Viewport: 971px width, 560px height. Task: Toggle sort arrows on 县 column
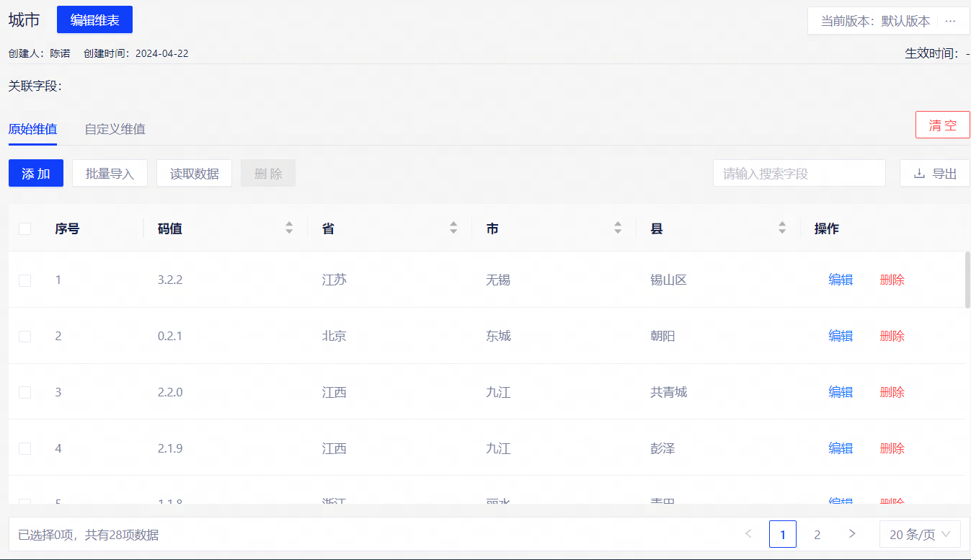(782, 228)
